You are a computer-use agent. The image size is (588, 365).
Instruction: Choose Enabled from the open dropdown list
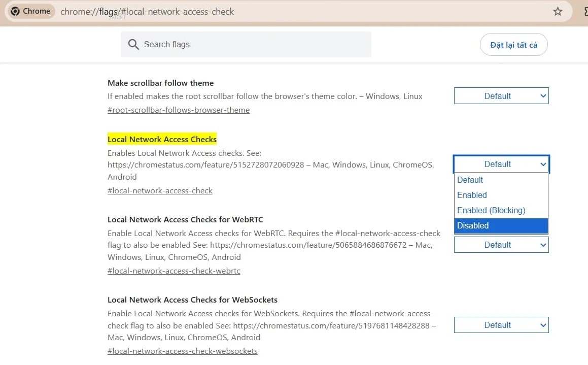click(472, 195)
